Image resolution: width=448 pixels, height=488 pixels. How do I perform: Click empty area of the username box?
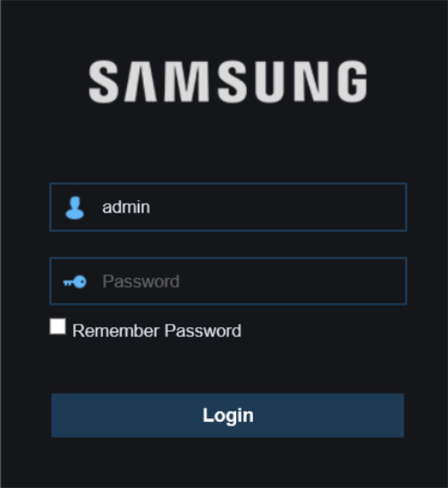point(277,207)
